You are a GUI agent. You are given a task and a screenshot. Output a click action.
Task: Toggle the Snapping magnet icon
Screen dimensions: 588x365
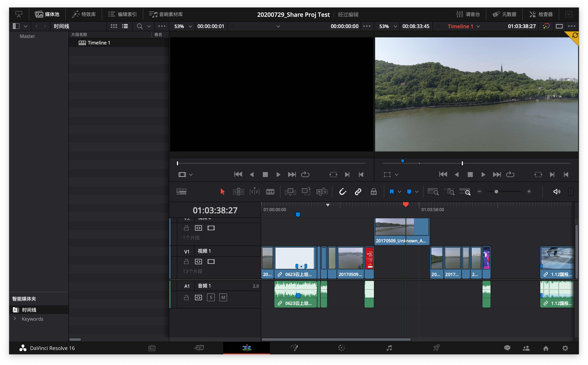(x=342, y=192)
